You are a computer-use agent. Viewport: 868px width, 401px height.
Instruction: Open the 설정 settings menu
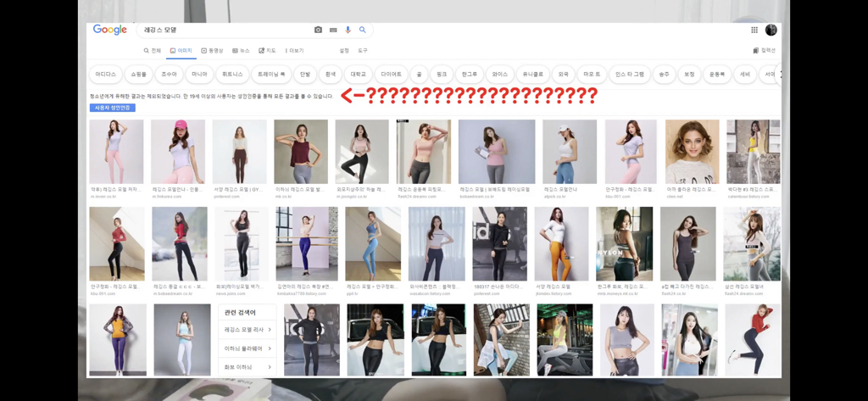pos(344,51)
